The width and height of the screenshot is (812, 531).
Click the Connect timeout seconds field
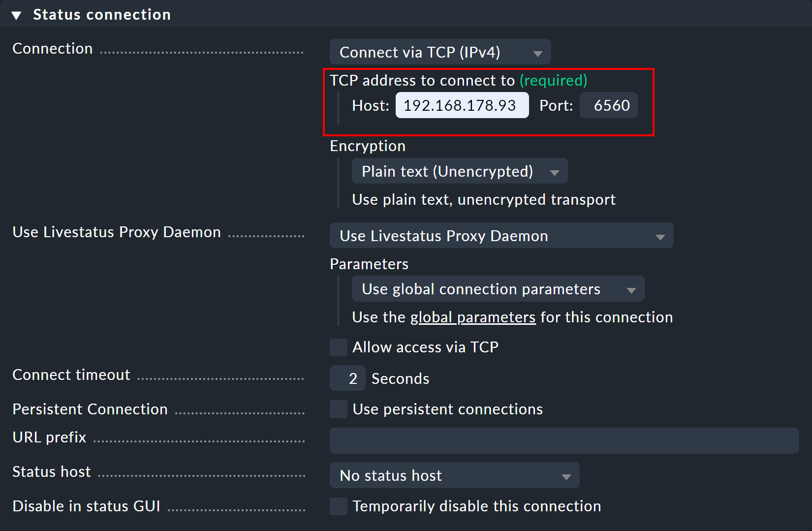click(x=347, y=378)
